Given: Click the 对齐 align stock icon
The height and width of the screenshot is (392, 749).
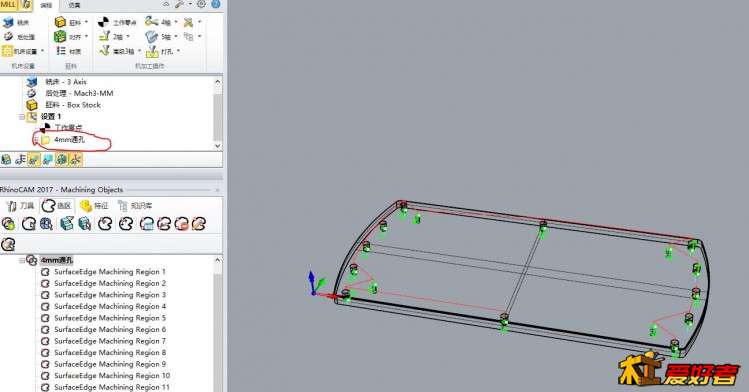Looking at the screenshot, I should (x=60, y=36).
